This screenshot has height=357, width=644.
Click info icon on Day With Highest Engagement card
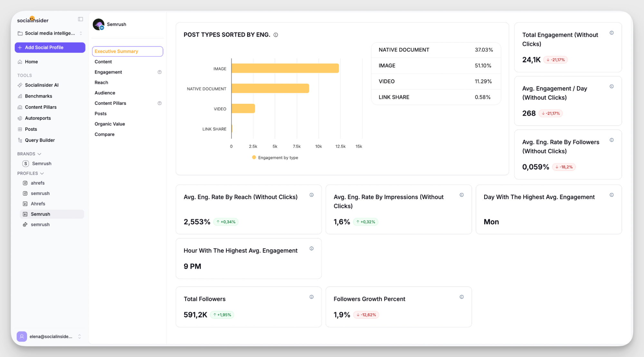point(611,195)
